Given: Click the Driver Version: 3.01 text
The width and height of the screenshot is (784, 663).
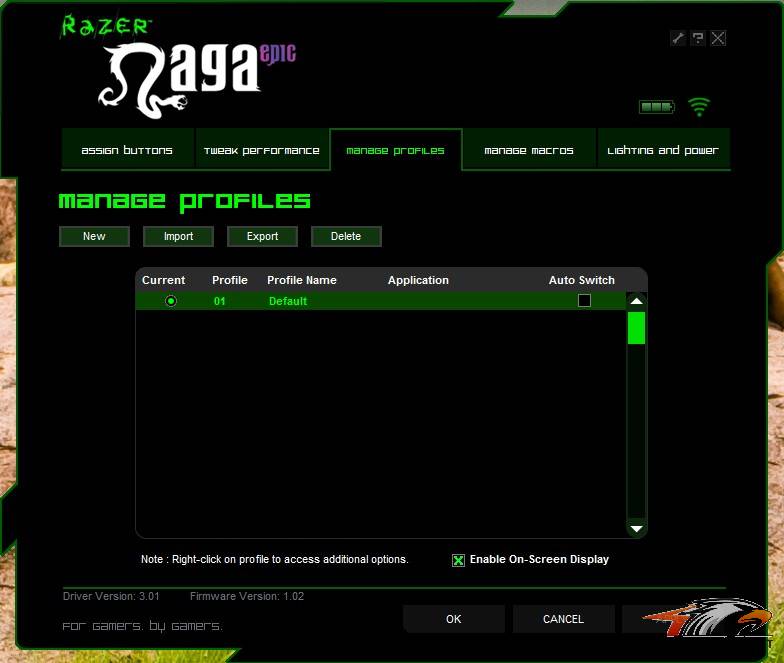Looking at the screenshot, I should [x=111, y=596].
